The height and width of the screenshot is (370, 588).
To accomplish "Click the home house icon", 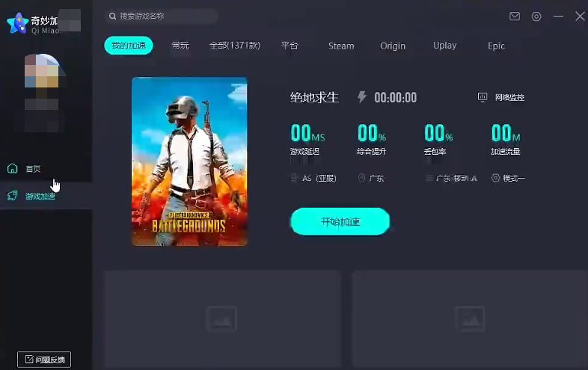I will click(13, 168).
